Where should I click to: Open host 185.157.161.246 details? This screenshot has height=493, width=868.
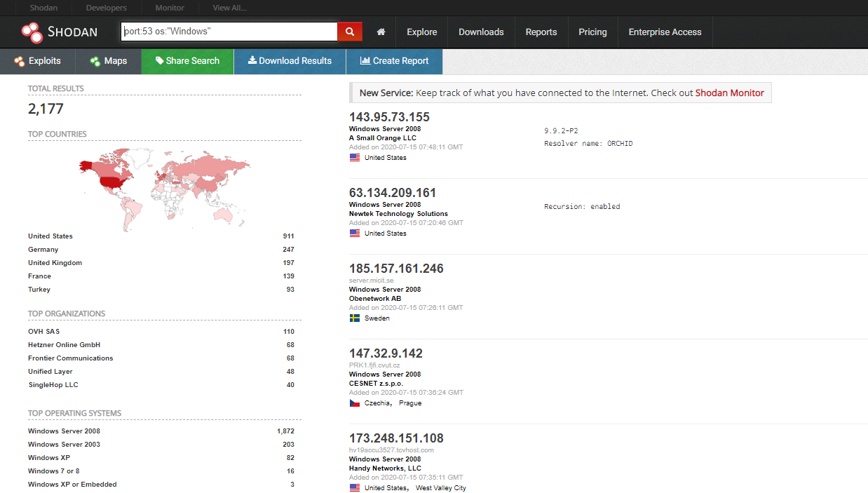tap(396, 269)
